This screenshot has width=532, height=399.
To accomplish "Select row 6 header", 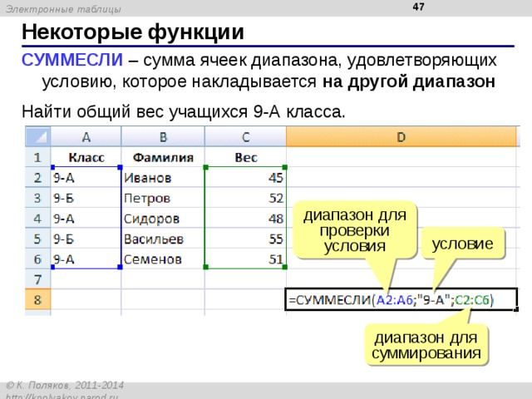I will tap(38, 259).
